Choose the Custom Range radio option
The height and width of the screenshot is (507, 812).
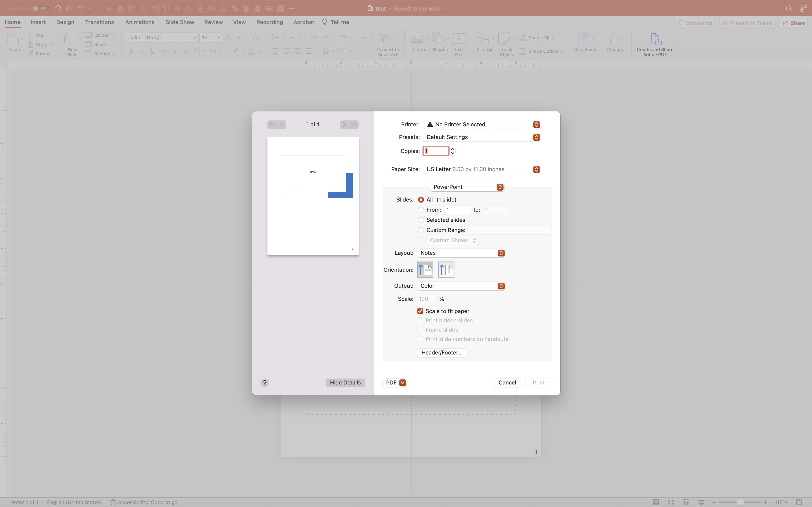coord(421,230)
